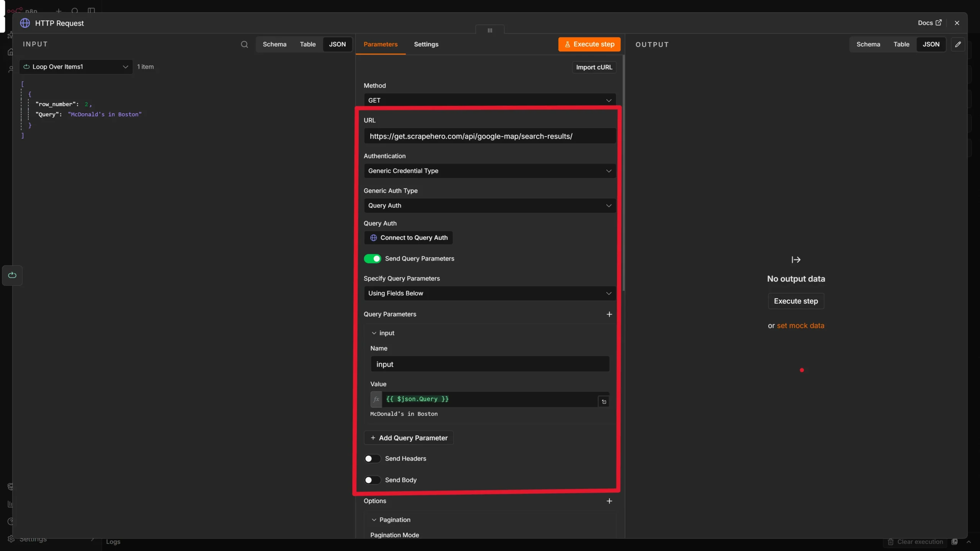Image resolution: width=980 pixels, height=551 pixels.
Task: Toggle sidebar panel icon in background top bar
Action: point(91,11)
